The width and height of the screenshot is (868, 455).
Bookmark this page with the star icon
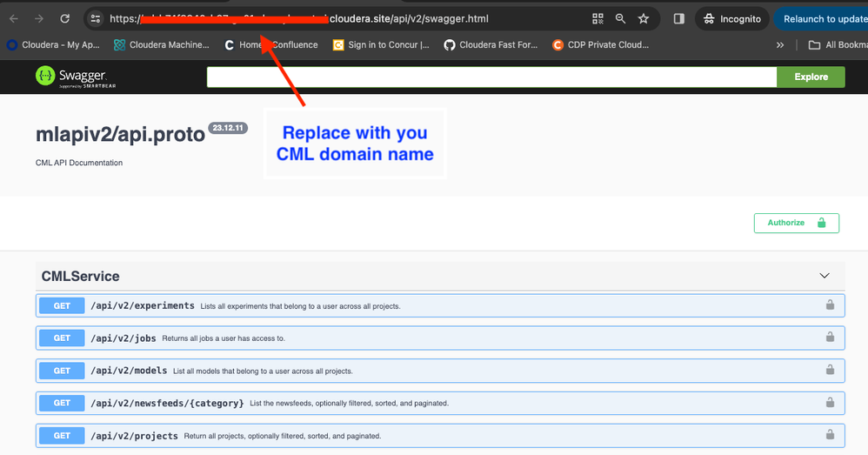coord(644,19)
